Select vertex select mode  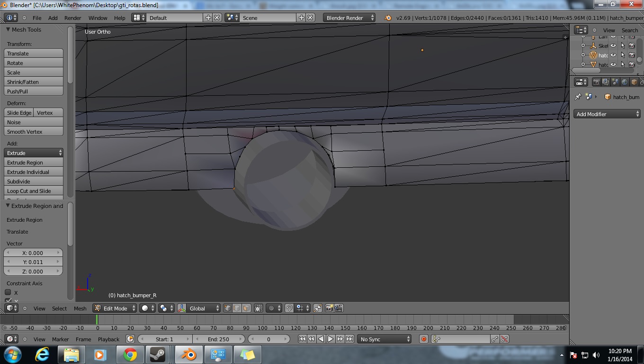coord(228,309)
